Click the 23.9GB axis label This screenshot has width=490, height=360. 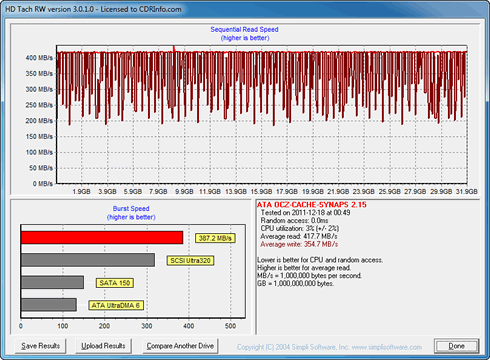tap(364, 192)
